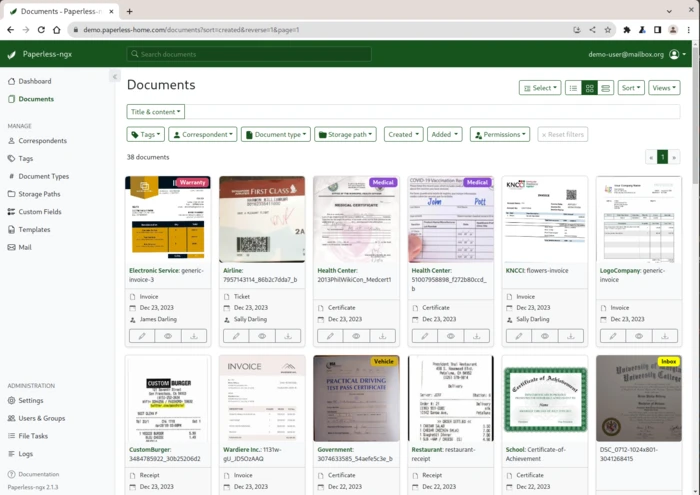Expand the Sort dropdown
700x495 pixels.
tap(630, 88)
